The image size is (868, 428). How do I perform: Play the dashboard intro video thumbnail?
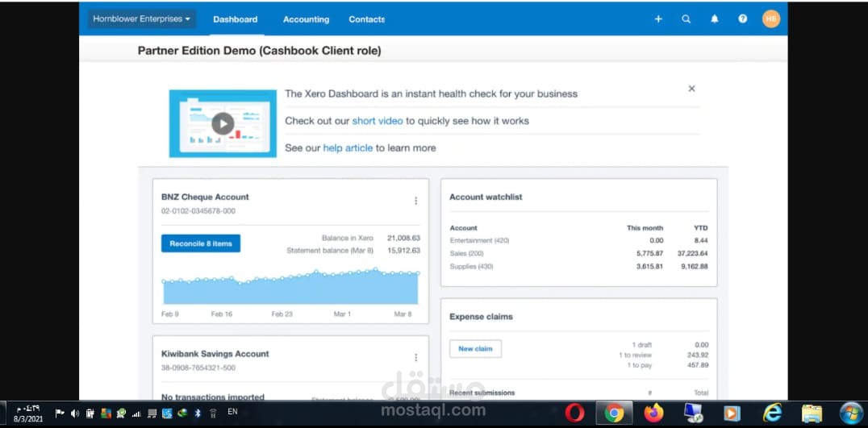coord(223,123)
